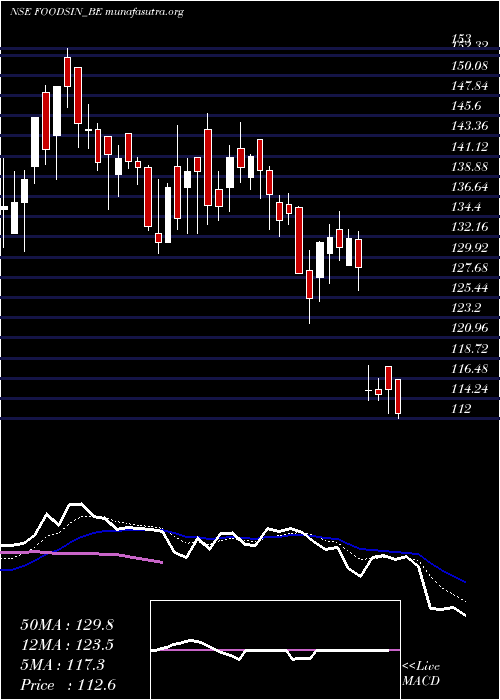Screen dimensions: 500x700
Task: Click the 50MA : 129.8 readout
Action: pyautogui.click(x=67, y=625)
